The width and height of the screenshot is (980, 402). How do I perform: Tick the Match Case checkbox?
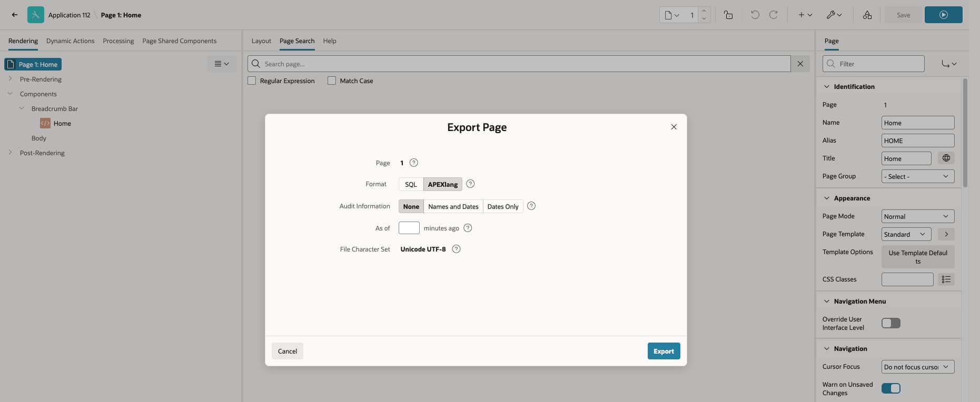coord(332,81)
